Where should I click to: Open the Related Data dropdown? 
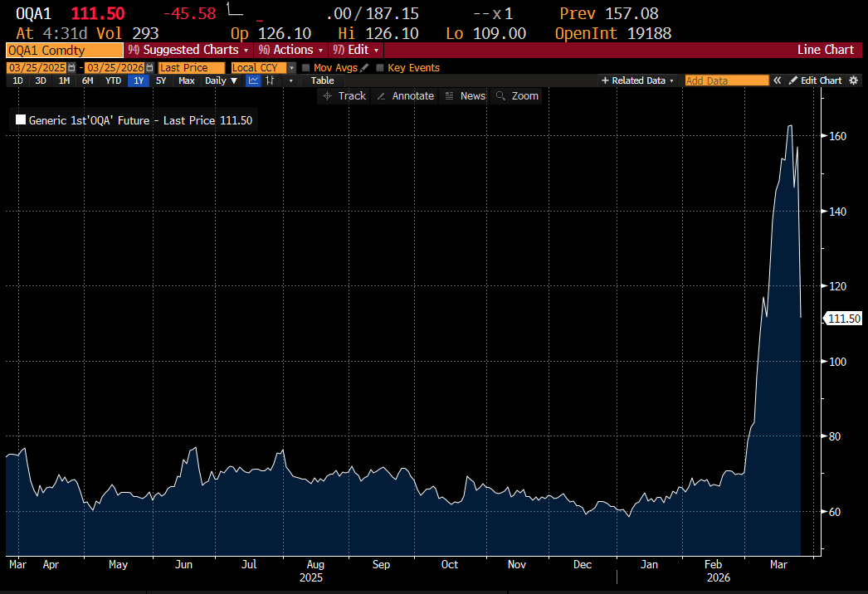tap(637, 80)
